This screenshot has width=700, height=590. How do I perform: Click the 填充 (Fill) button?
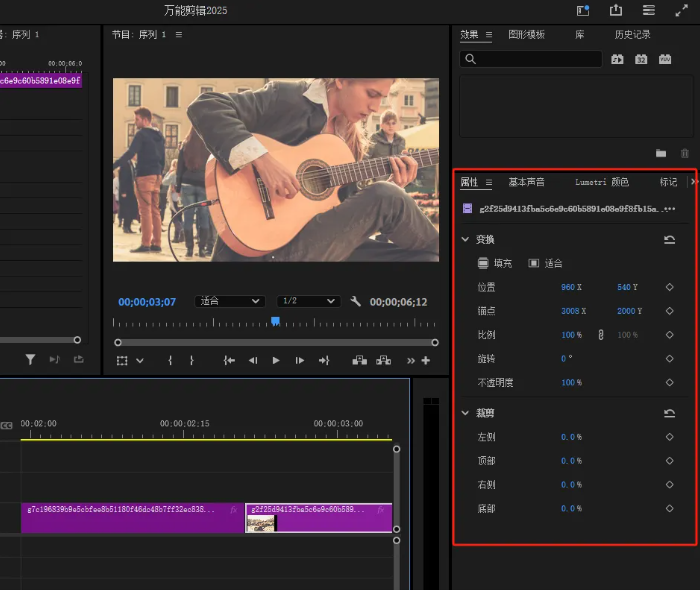pyautogui.click(x=494, y=263)
